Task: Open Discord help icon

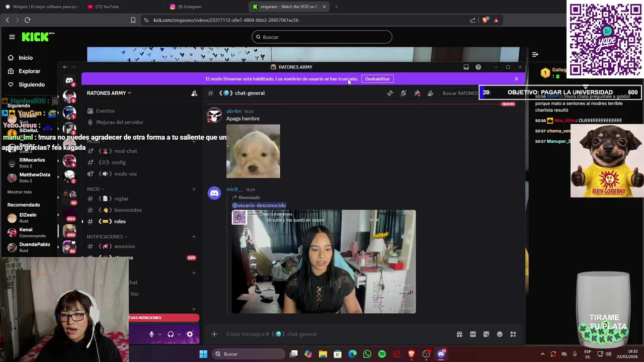Action: (478, 67)
